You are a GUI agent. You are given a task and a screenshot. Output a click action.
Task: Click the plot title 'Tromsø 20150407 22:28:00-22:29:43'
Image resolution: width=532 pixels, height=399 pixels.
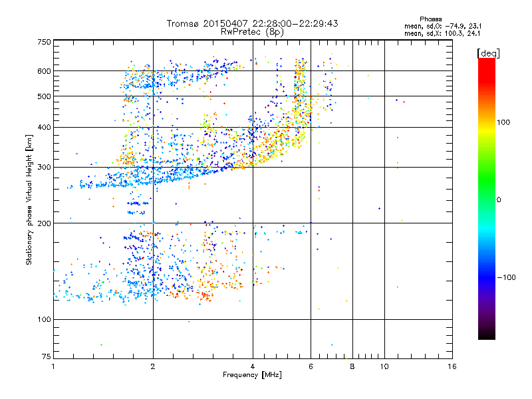(252, 23)
